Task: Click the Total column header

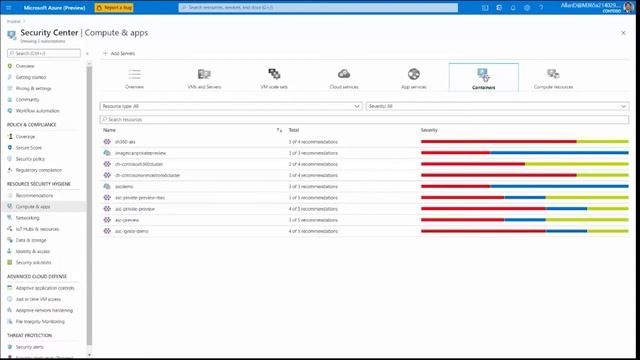Action: [294, 130]
